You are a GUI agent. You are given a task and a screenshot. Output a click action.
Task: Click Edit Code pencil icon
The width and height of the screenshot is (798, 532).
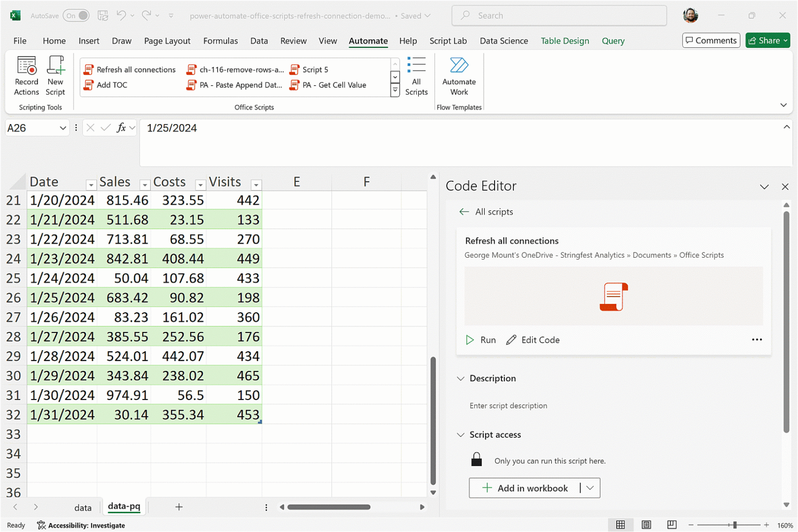point(512,340)
